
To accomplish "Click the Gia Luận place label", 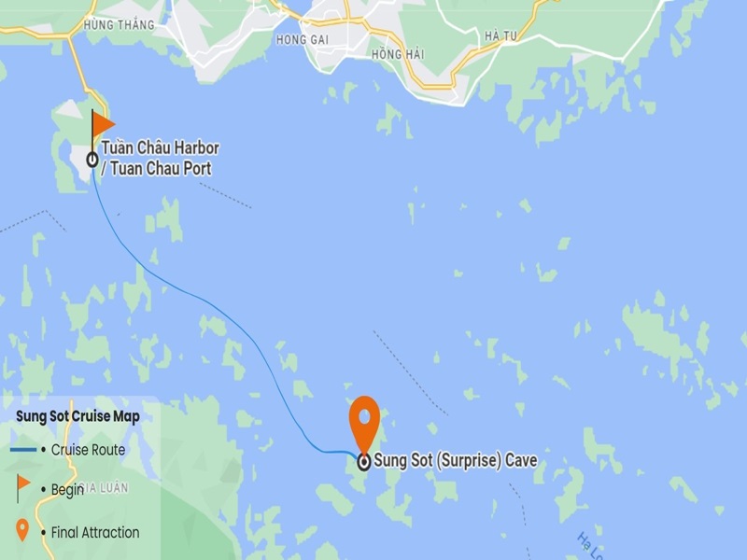I will pyautogui.click(x=105, y=488).
